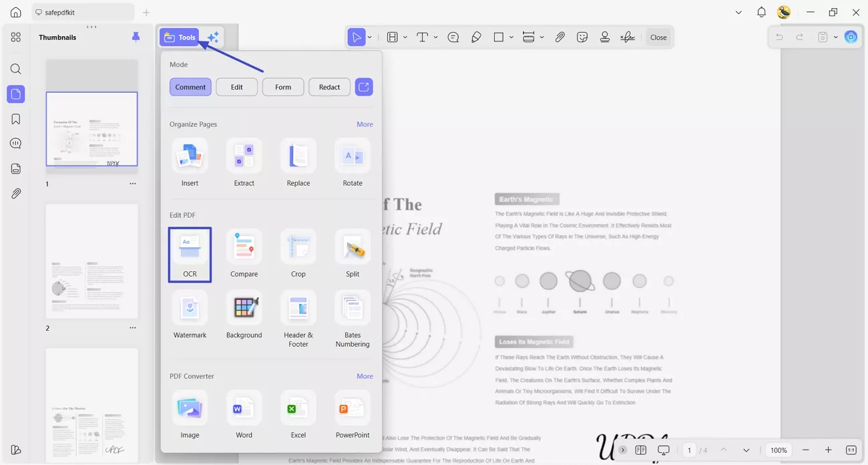Viewport: 868px width, 465px height.
Task: Open the Home icon
Action: pos(16,12)
